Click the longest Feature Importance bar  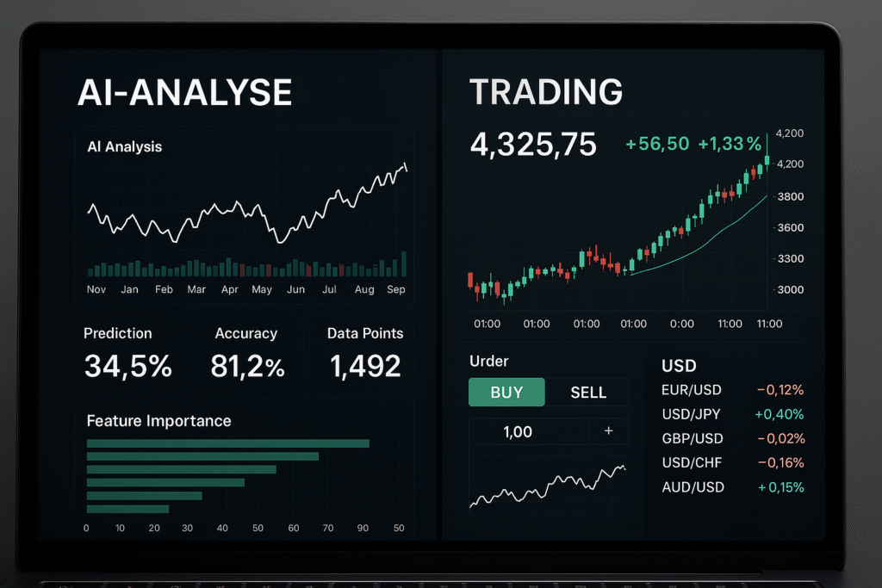point(227,443)
